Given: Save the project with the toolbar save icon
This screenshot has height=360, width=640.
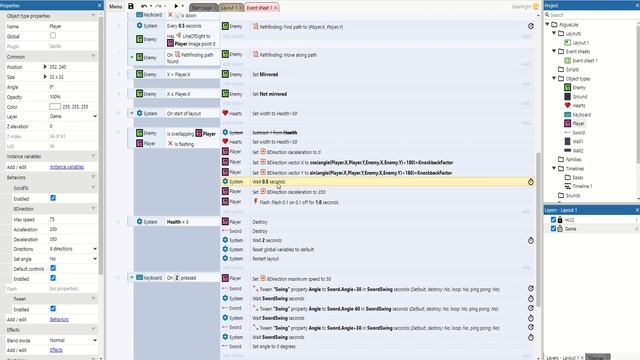Looking at the screenshot, I should (x=131, y=6).
